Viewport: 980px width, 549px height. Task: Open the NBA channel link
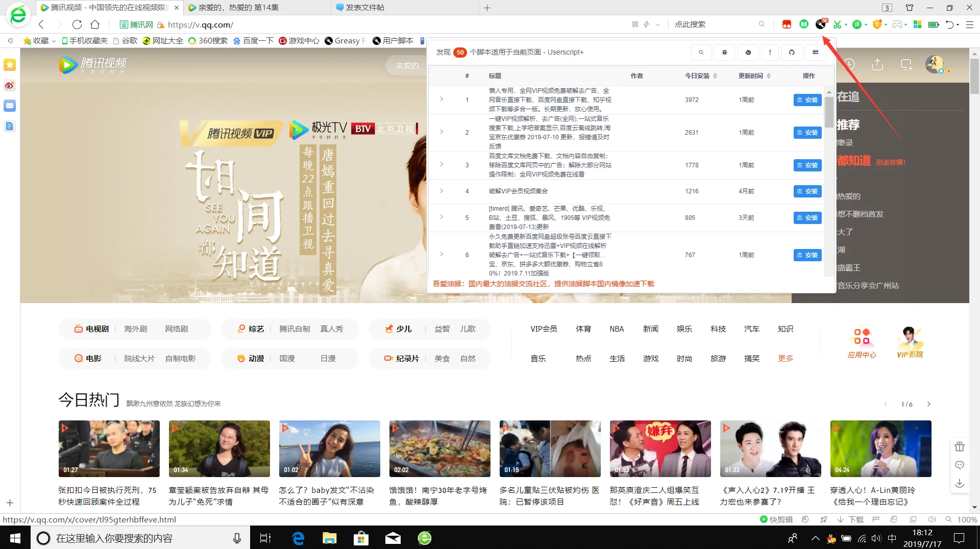point(617,329)
